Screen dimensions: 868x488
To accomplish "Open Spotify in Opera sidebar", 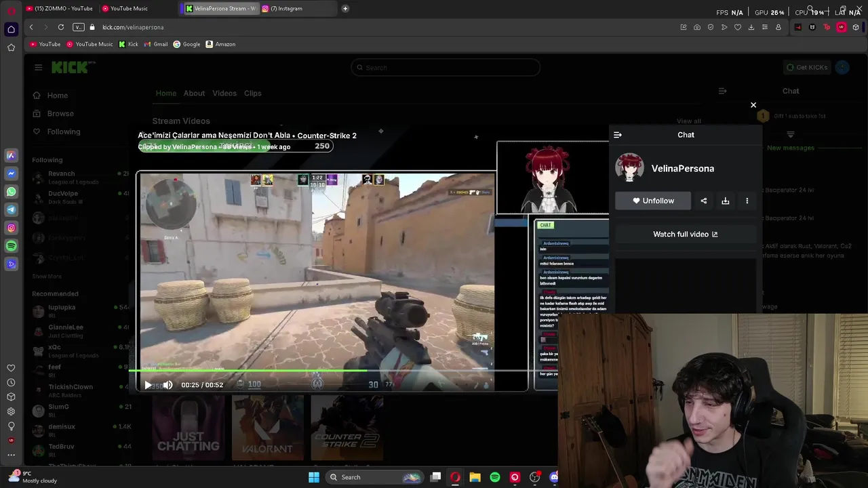I will pos(11,246).
